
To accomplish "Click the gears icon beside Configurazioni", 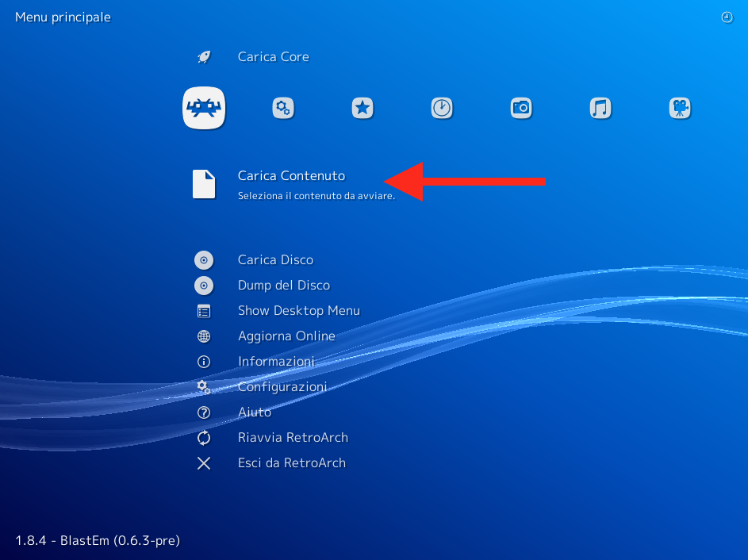I will click(x=204, y=387).
